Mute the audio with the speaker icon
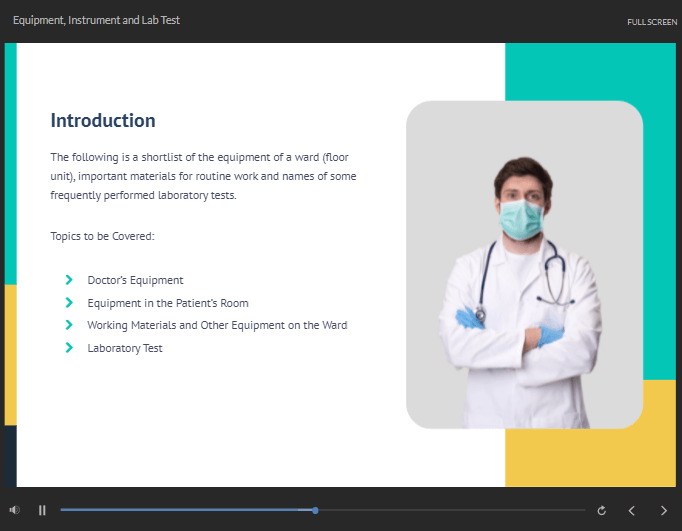682x531 pixels. point(14,510)
